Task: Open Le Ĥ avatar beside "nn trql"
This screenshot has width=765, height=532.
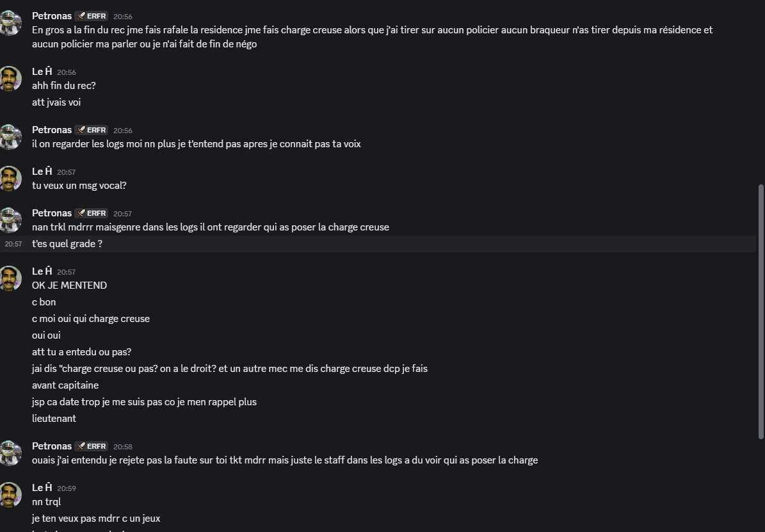Action: pyautogui.click(x=10, y=494)
